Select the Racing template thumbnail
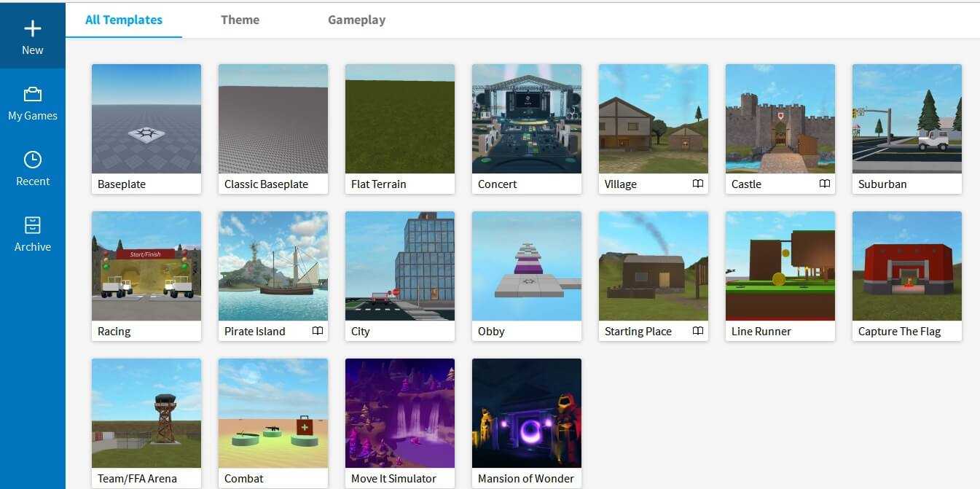The width and height of the screenshot is (980, 489). (x=146, y=266)
